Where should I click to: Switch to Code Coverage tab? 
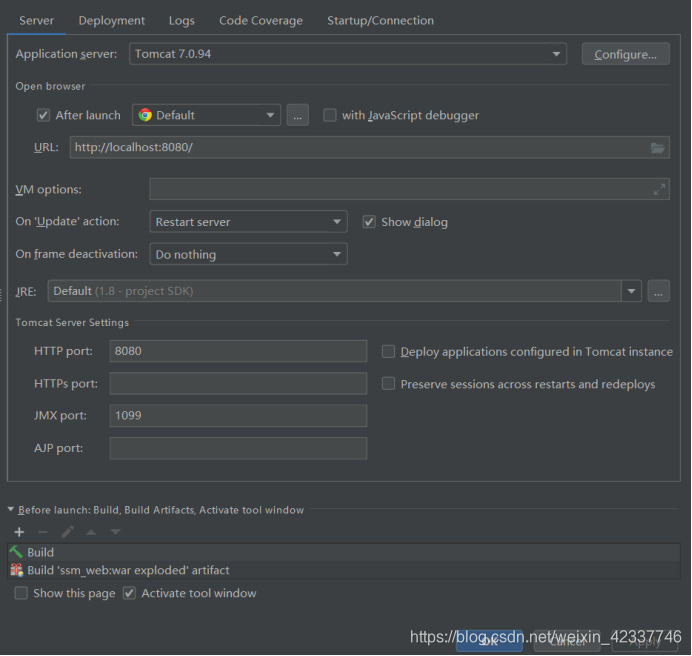tap(261, 21)
